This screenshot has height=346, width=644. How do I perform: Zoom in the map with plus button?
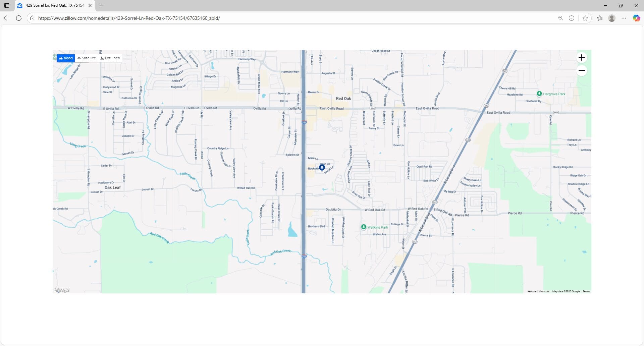click(x=582, y=58)
